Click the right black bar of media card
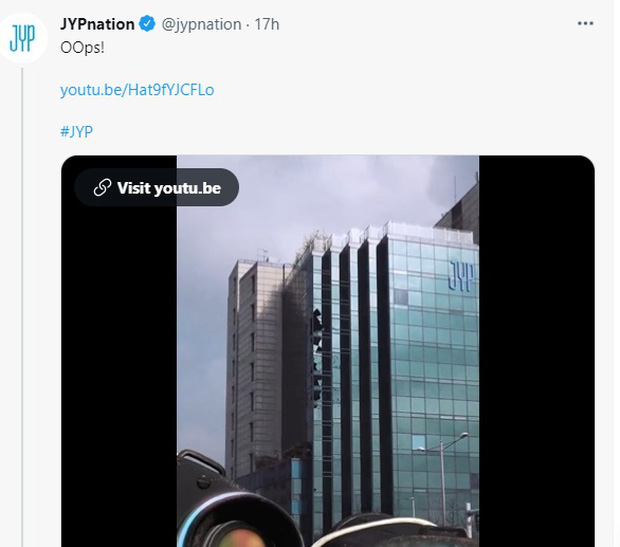The height and width of the screenshot is (547, 620). (x=537, y=351)
